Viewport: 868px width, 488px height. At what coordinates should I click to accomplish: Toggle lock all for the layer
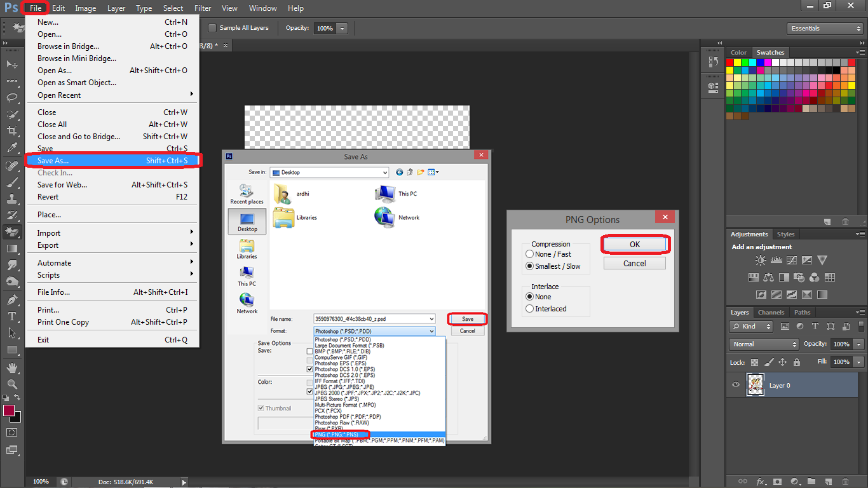[797, 362]
